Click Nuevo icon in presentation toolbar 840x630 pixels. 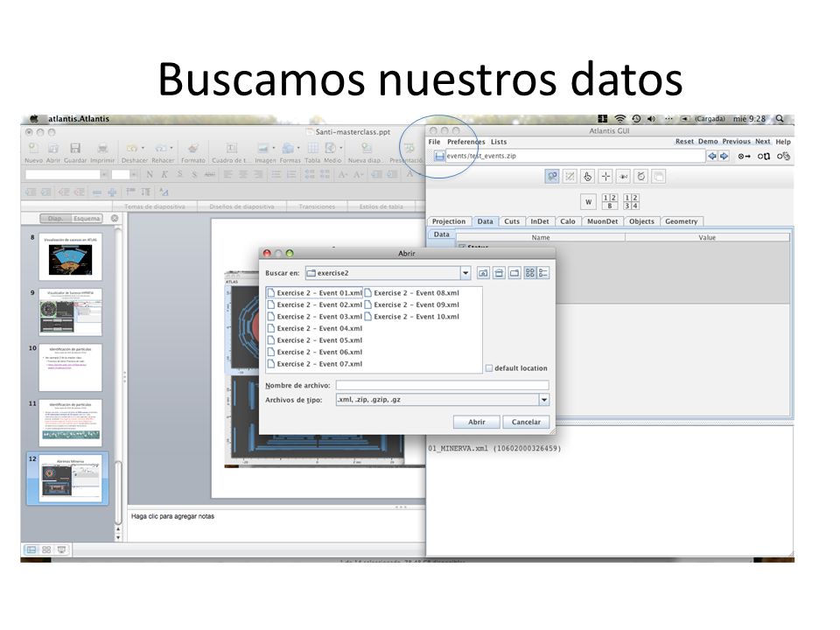pos(33,149)
